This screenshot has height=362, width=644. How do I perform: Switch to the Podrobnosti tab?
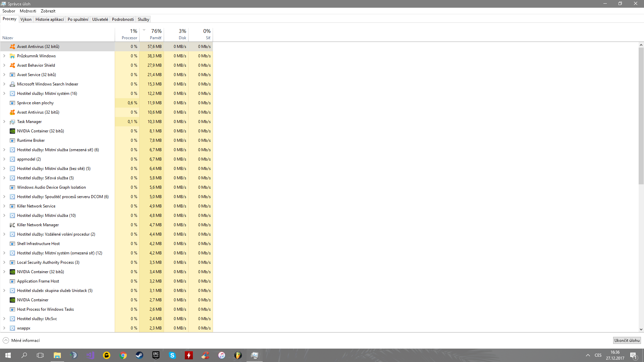point(123,19)
